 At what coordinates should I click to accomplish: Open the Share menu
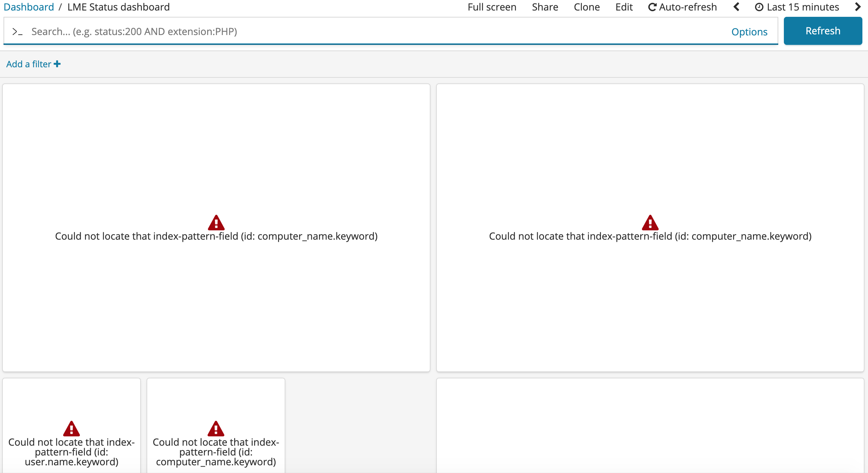pos(545,7)
